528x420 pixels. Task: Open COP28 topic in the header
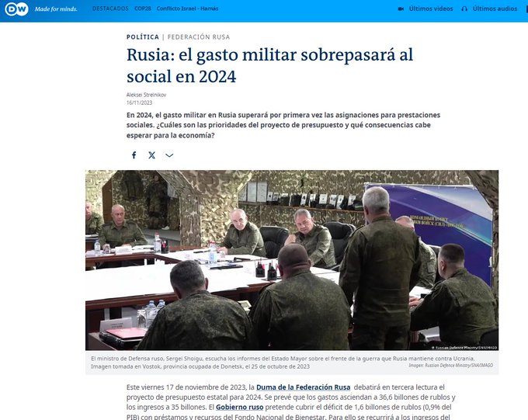[143, 9]
